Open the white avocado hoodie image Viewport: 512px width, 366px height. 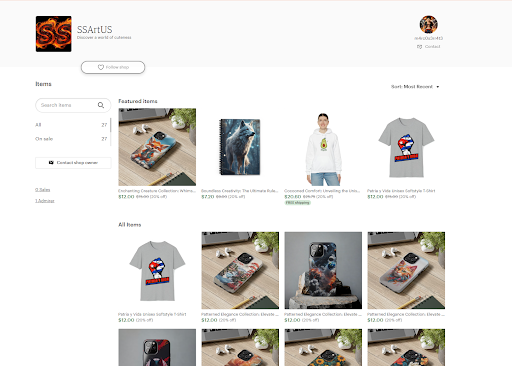point(323,147)
